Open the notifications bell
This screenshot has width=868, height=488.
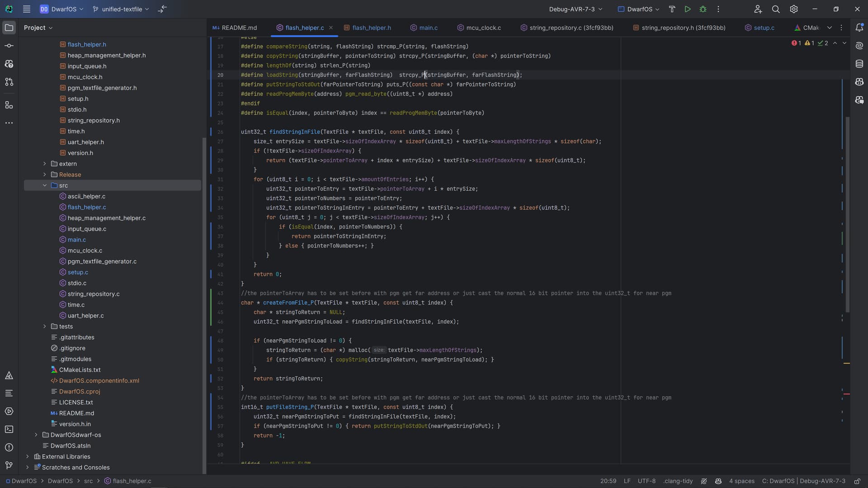[859, 28]
